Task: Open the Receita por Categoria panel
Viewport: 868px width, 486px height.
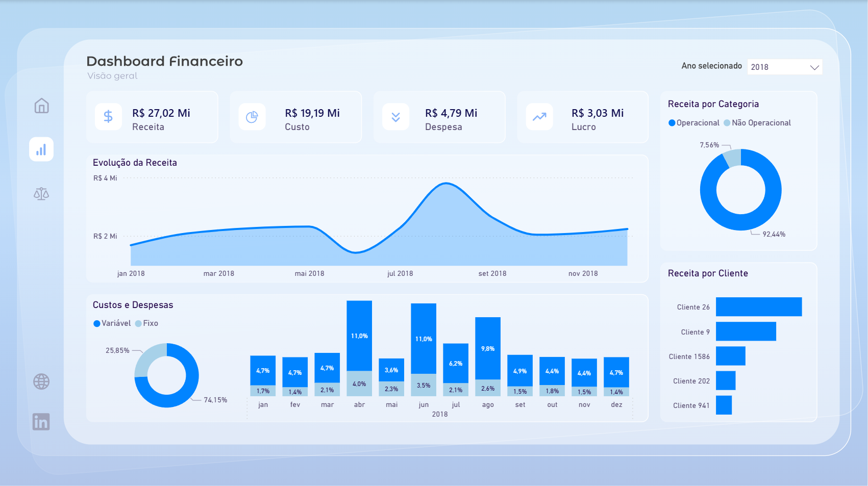Action: [713, 104]
